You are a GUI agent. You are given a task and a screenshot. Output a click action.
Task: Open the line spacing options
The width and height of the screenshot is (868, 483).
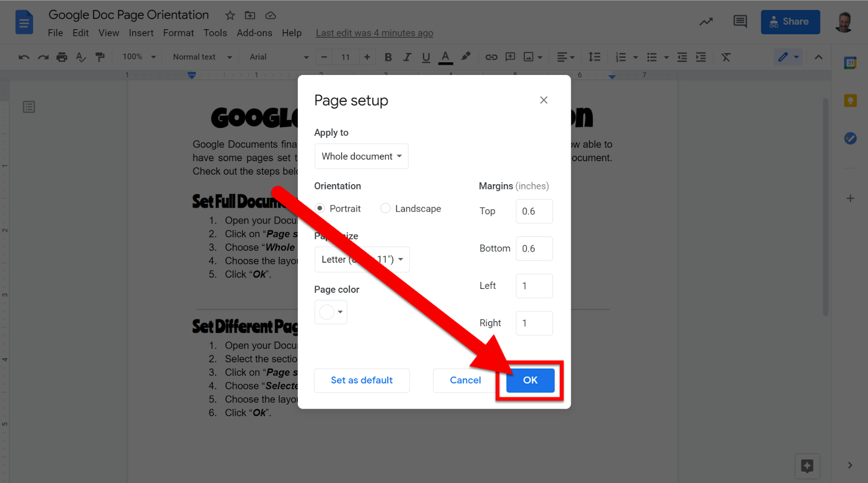click(595, 57)
